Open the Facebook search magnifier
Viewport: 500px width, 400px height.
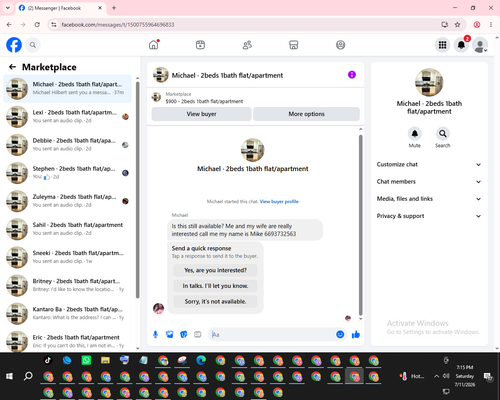pyautogui.click(x=33, y=45)
